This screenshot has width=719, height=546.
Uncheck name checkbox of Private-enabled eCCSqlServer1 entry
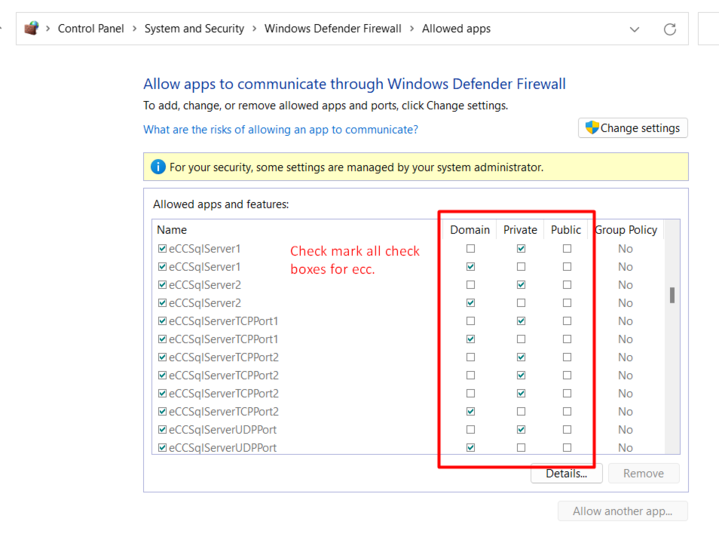tap(162, 248)
